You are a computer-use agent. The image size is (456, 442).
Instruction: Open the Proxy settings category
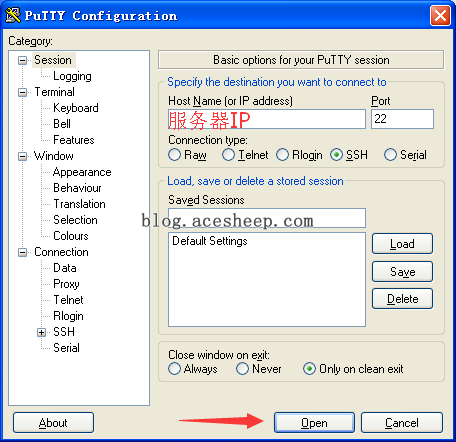pos(66,284)
